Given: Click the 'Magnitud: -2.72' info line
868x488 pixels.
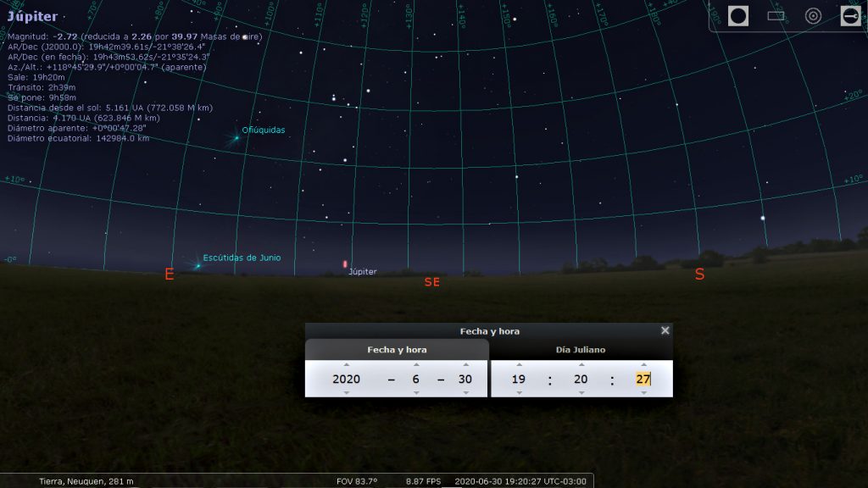Looking at the screenshot, I should tap(135, 36).
